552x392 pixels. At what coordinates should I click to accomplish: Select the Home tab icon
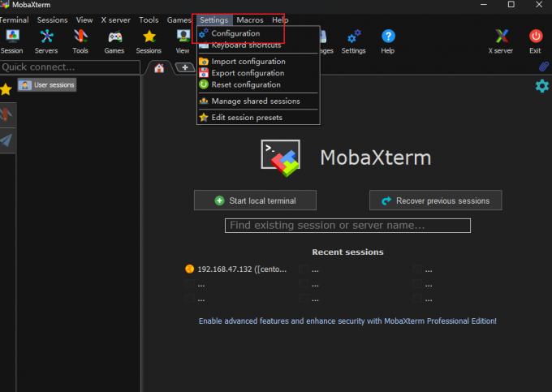[x=159, y=68]
